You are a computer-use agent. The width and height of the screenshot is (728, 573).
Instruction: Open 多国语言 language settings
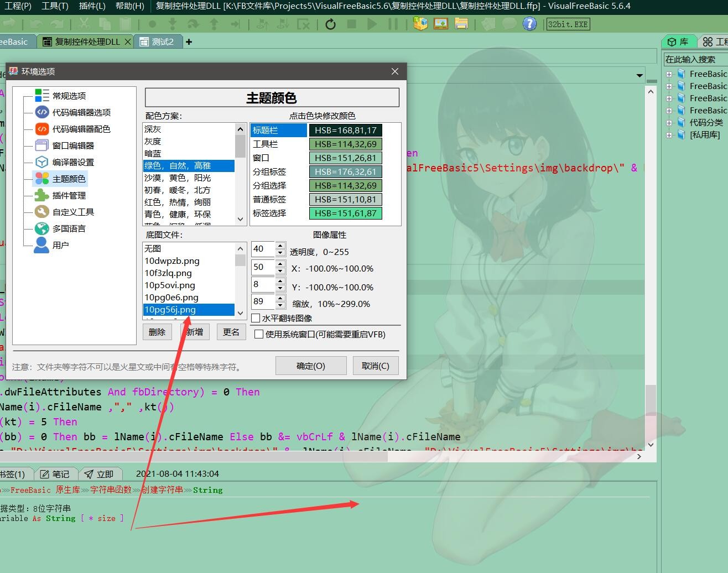point(69,228)
